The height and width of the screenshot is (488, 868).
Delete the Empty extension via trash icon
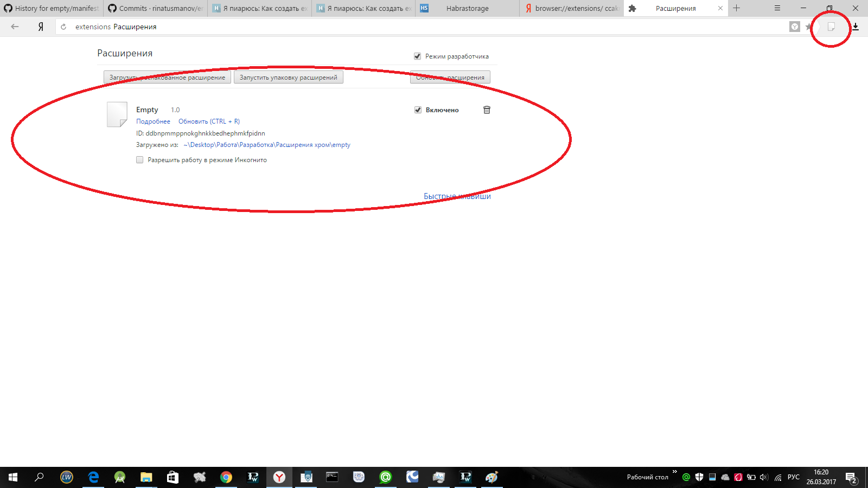pos(487,110)
